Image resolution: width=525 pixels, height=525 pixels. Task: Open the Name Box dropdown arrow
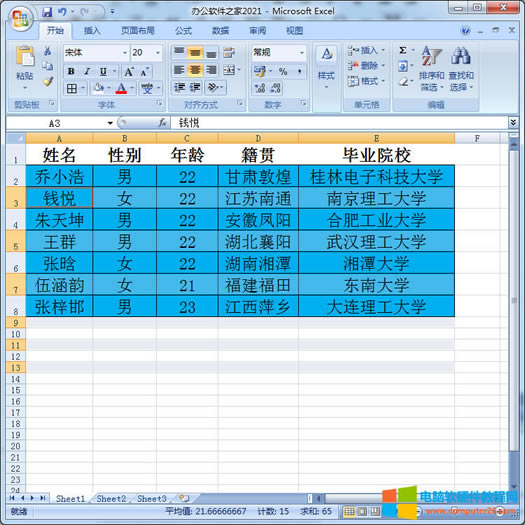tap(110, 123)
